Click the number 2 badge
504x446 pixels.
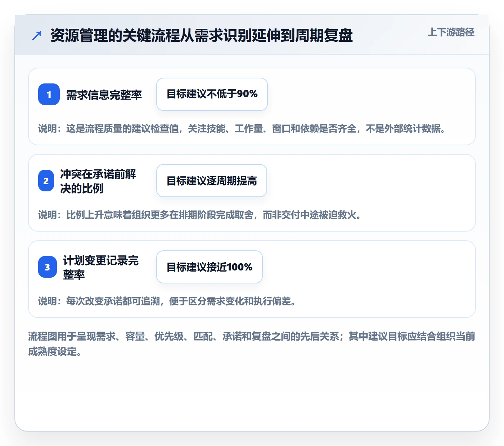point(46,181)
